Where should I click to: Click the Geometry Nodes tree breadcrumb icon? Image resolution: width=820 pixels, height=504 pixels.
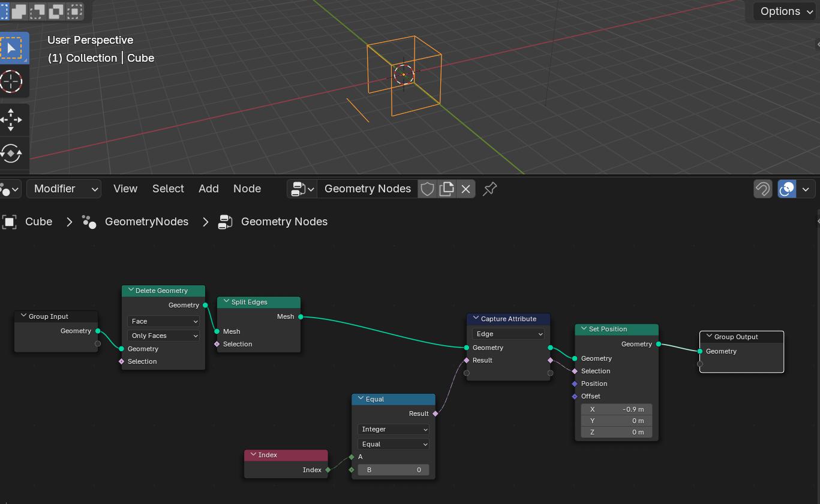coord(226,222)
